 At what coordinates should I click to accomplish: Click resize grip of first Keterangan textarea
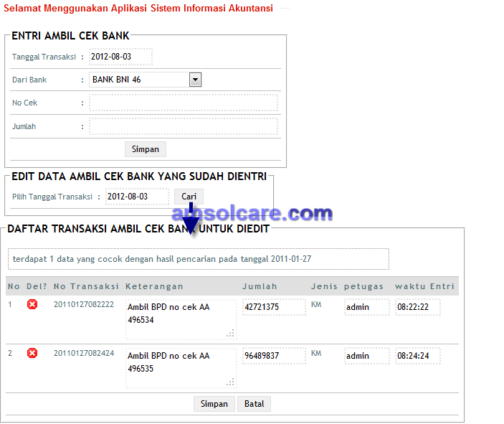coord(230,334)
